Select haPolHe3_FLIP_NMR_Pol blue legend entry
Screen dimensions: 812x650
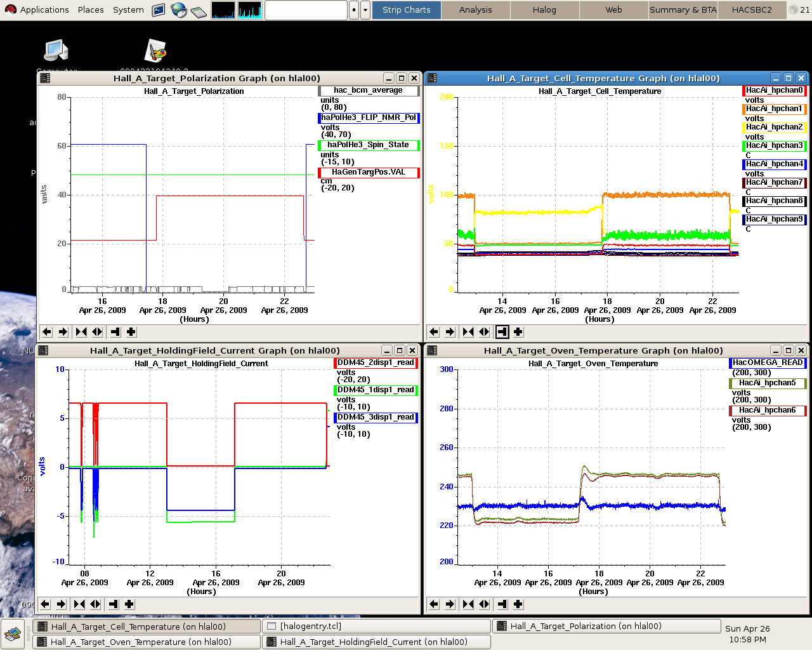point(369,118)
